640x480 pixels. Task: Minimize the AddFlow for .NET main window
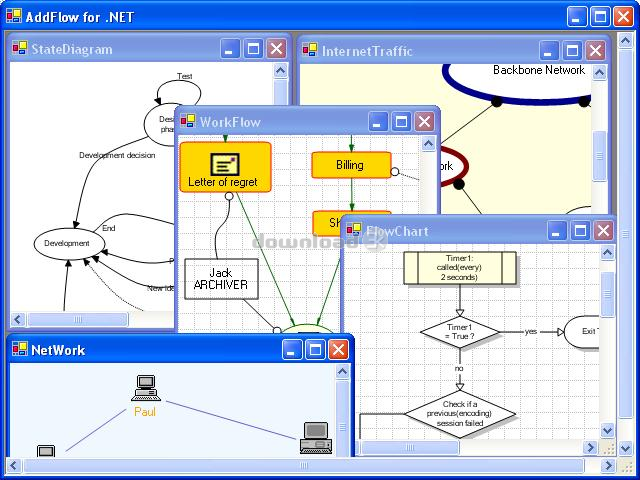pyautogui.click(x=577, y=17)
